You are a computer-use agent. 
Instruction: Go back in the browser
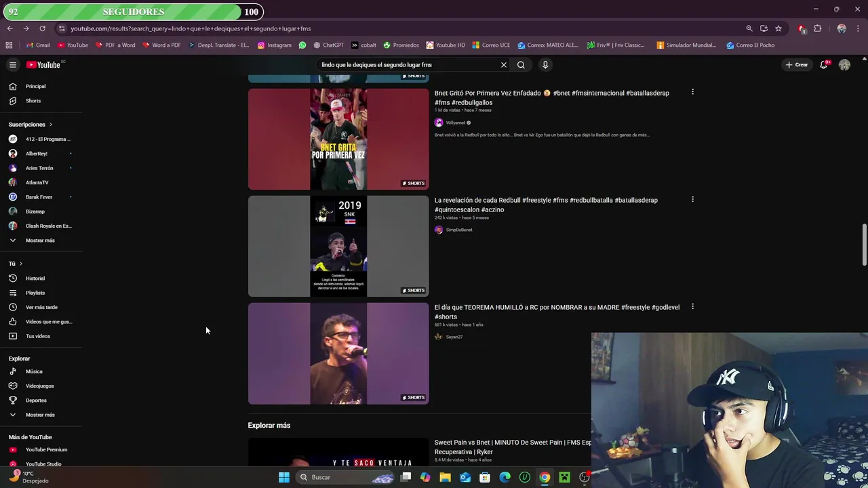9,28
